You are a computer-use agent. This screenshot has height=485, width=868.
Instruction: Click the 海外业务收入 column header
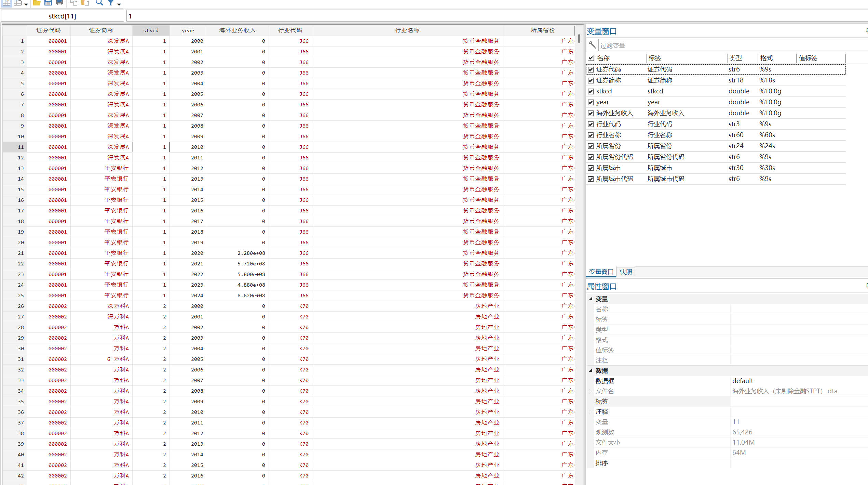(237, 30)
